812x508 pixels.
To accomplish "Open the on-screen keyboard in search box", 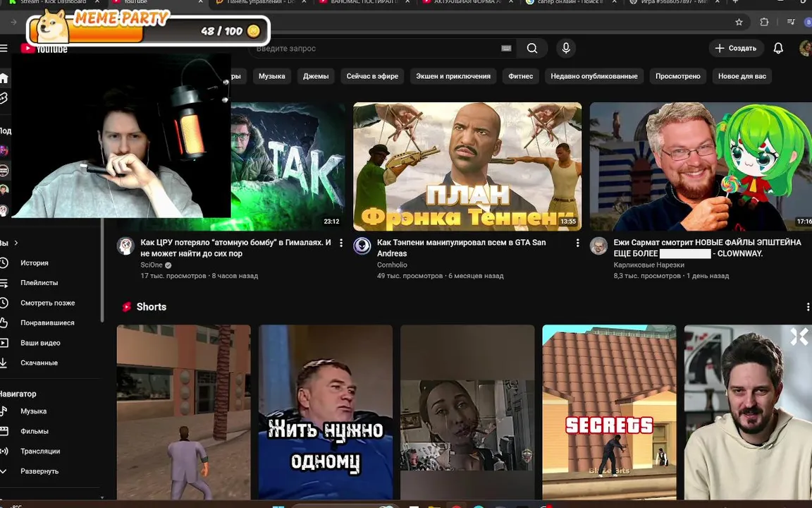I will pyautogui.click(x=506, y=48).
